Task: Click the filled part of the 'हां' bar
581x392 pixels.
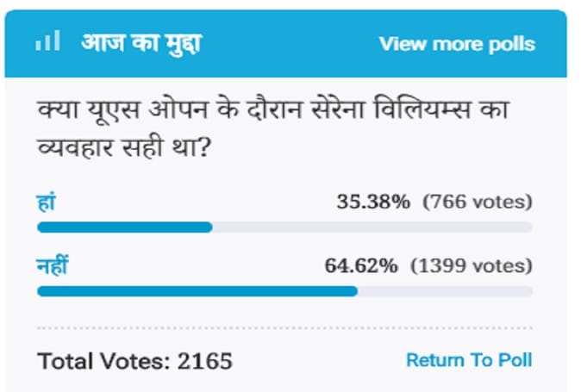Action: 124,227
